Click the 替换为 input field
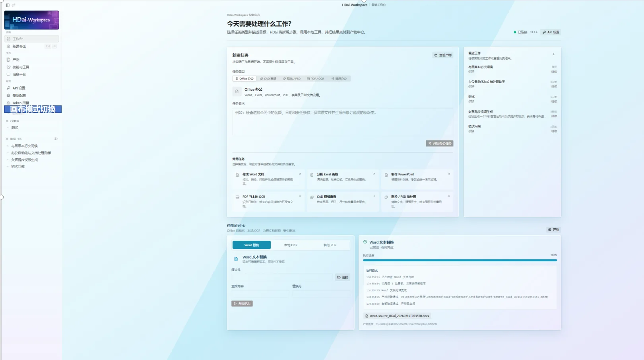 tap(321, 294)
